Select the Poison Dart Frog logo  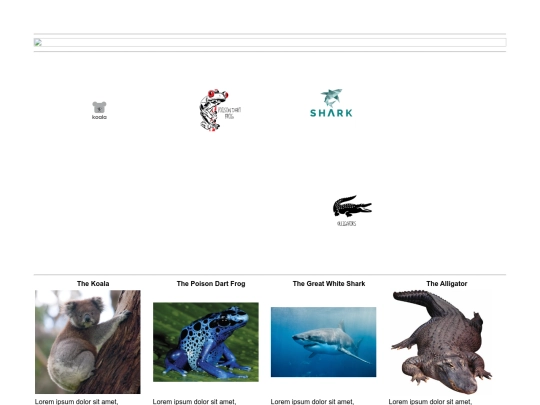click(220, 110)
